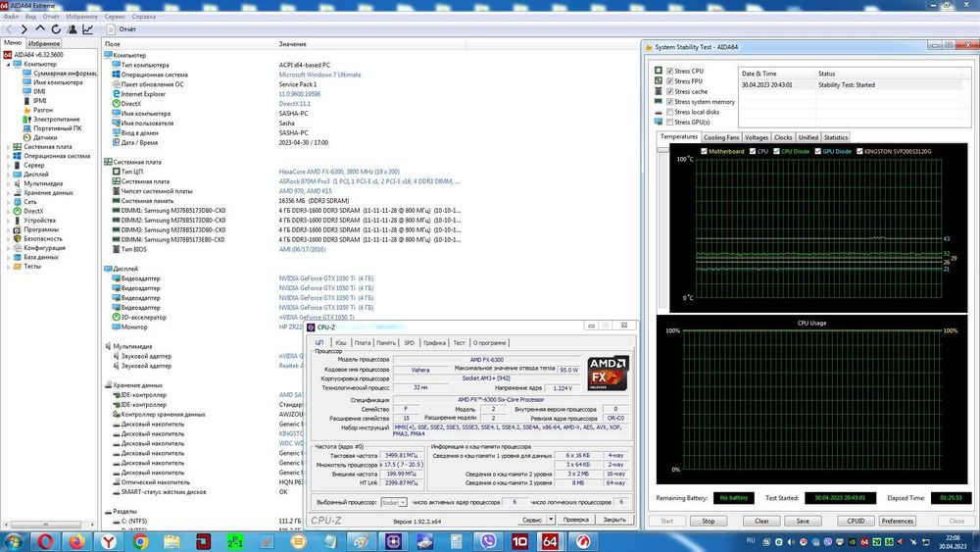Open the user profile icon in the toolbar
This screenshot has height=552, width=980.
(x=74, y=29)
